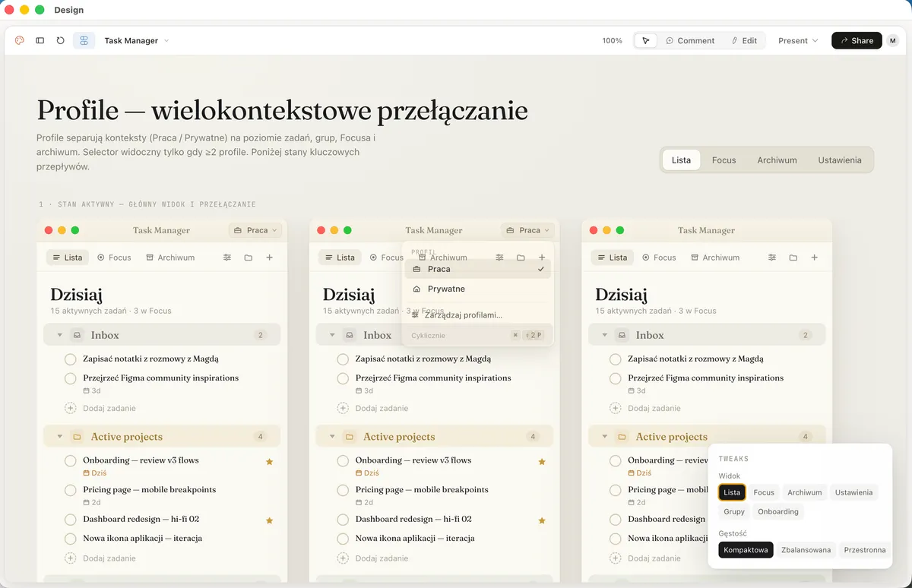Select Onboarding in Tweaks Widok options

coord(778,511)
